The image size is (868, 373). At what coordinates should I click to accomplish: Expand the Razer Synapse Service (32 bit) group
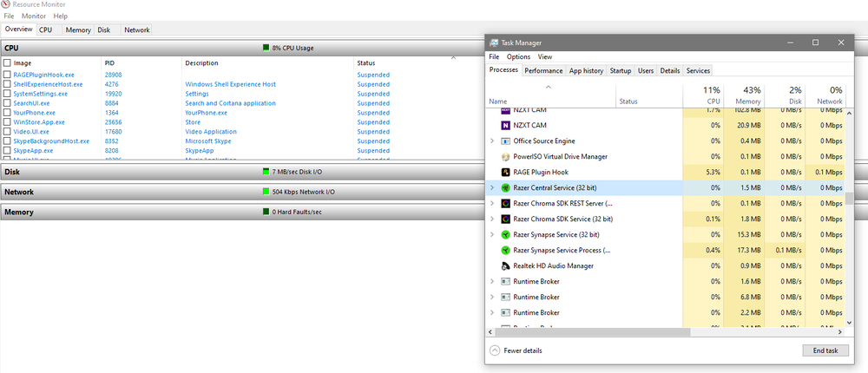point(491,235)
